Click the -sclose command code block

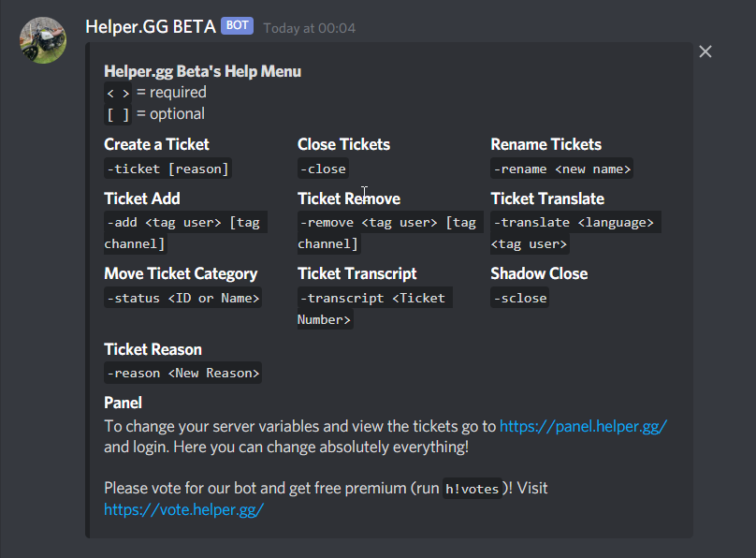520,298
